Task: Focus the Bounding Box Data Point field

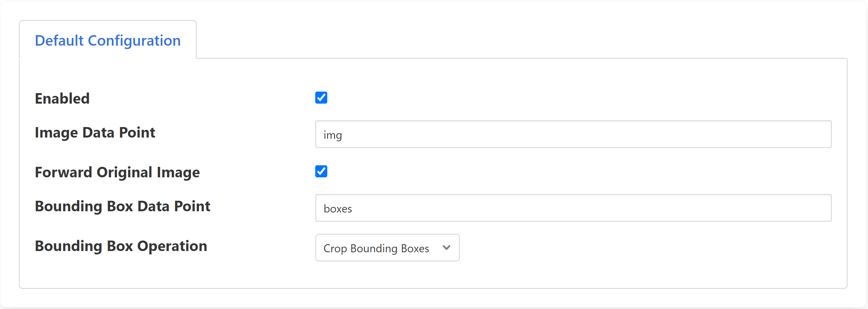Action: point(573,208)
